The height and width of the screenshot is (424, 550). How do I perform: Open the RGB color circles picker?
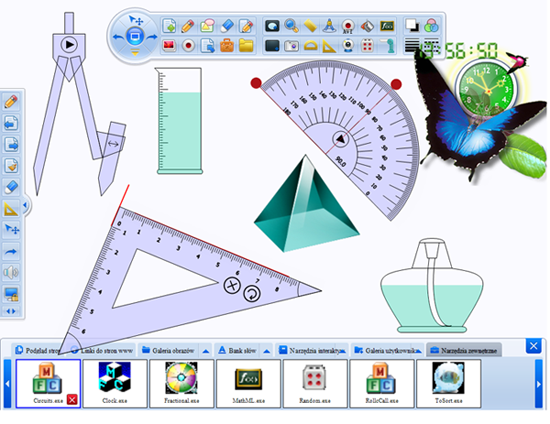(431, 26)
